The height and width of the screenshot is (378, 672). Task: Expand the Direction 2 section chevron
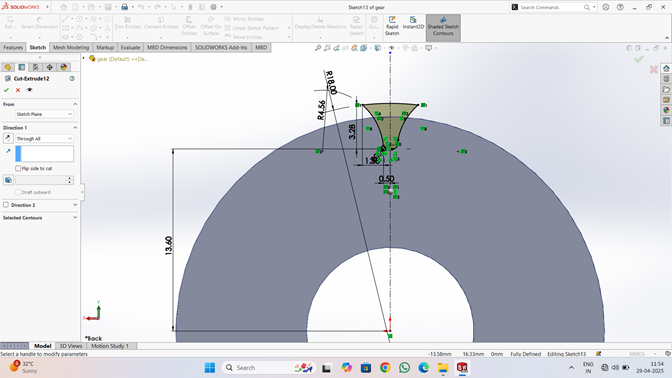point(75,205)
